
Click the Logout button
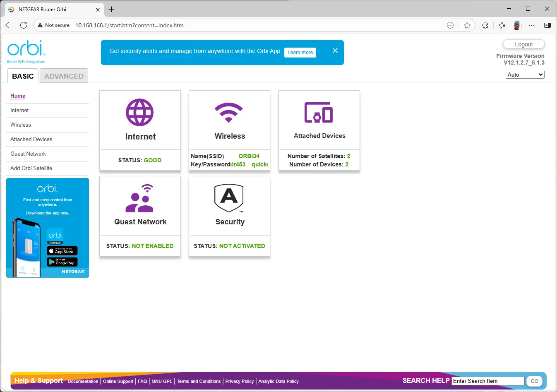pyautogui.click(x=523, y=44)
